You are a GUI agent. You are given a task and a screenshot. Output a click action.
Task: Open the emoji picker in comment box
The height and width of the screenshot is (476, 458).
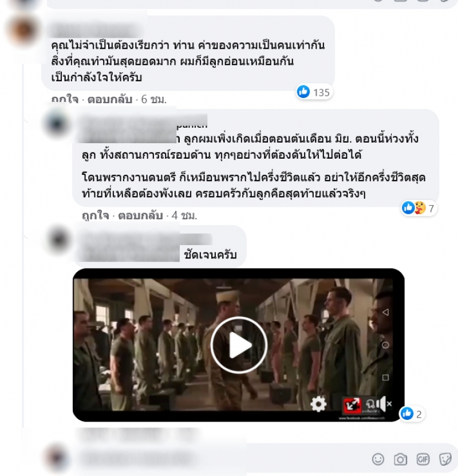[x=378, y=459]
